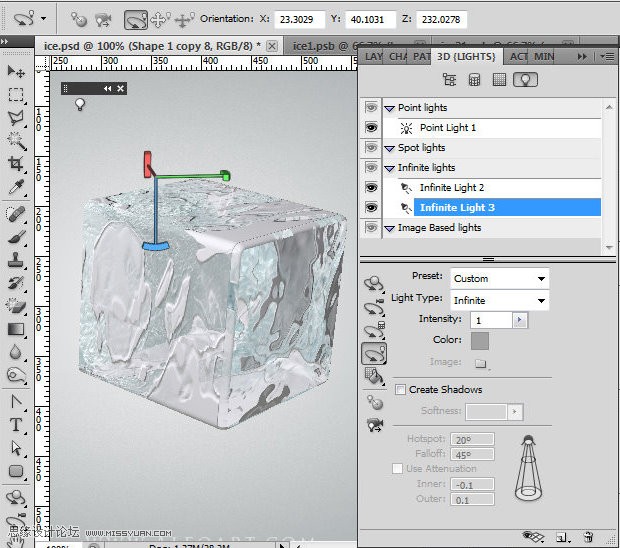The height and width of the screenshot is (548, 620).
Task: Select the Crop tool
Action: click(x=16, y=164)
